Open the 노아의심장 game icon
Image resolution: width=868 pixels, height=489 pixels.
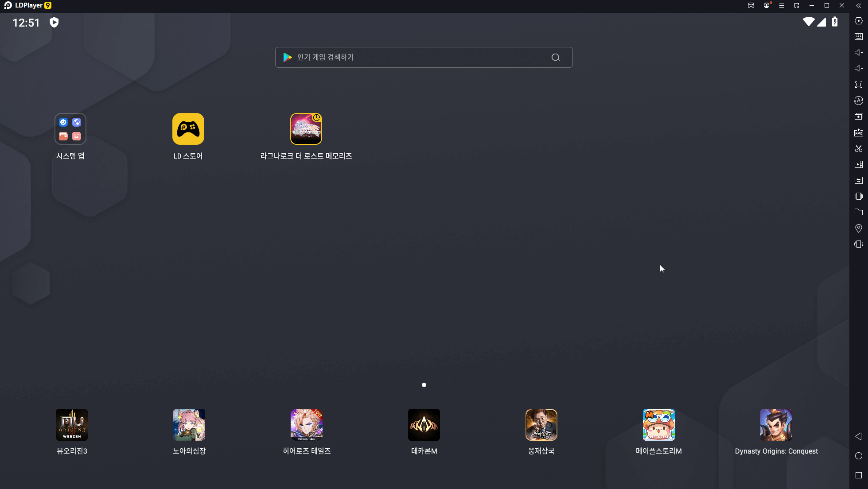189,425
